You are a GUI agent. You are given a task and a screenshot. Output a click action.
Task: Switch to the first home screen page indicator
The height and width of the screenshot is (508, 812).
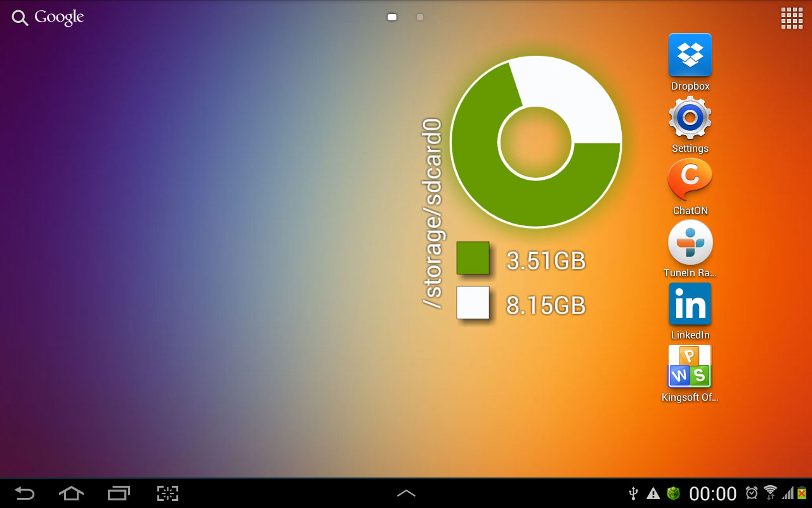(x=392, y=17)
